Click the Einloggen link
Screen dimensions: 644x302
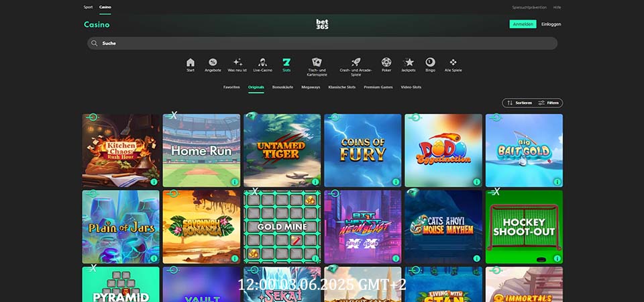pos(551,24)
